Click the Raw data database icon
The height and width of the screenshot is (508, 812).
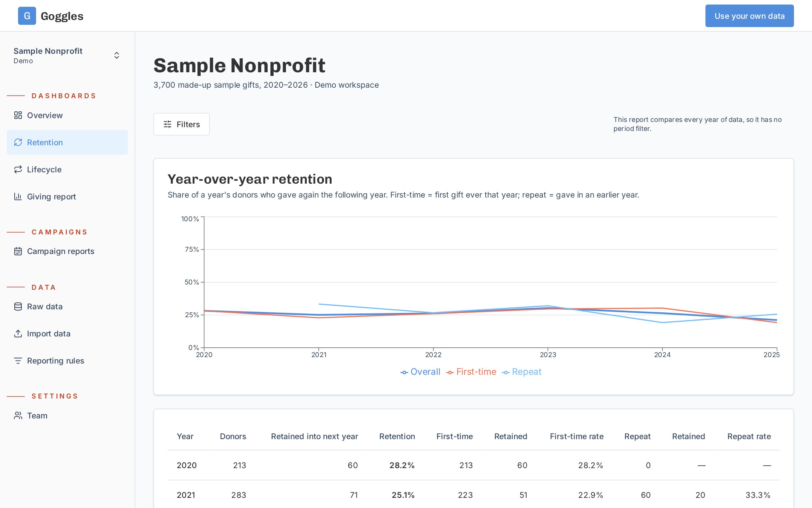point(18,306)
